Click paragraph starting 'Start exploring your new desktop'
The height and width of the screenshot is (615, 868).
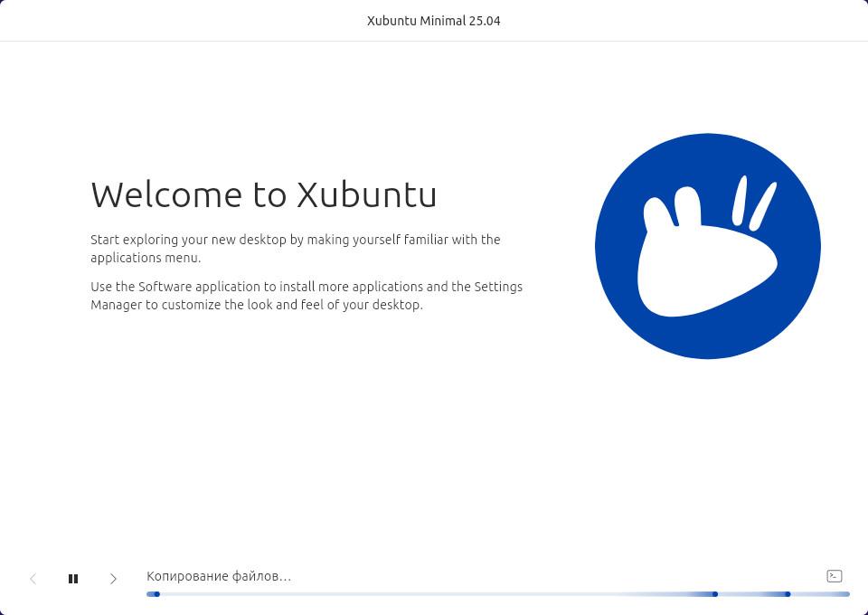click(x=296, y=249)
